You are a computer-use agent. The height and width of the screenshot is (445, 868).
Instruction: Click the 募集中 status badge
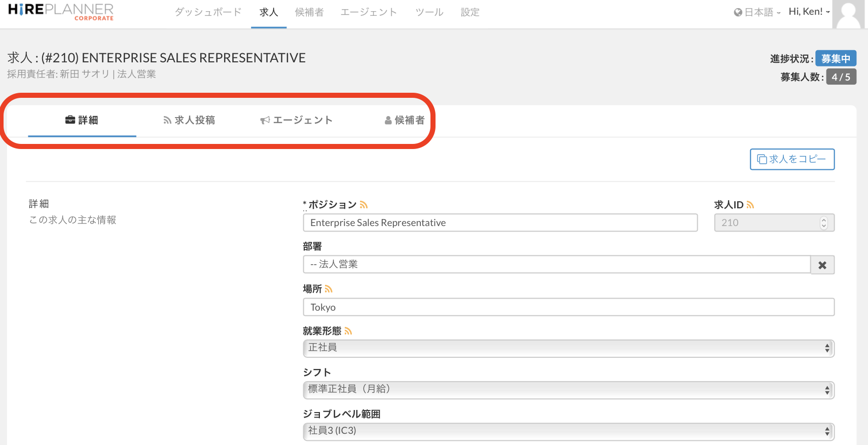pyautogui.click(x=836, y=59)
